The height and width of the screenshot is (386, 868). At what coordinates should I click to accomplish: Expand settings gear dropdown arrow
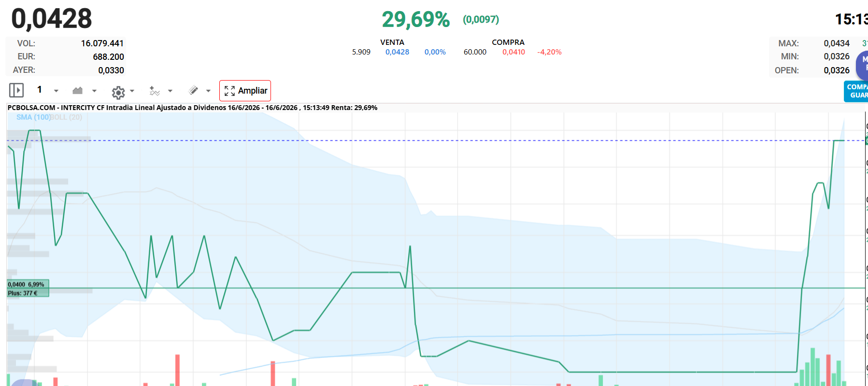coord(132,91)
